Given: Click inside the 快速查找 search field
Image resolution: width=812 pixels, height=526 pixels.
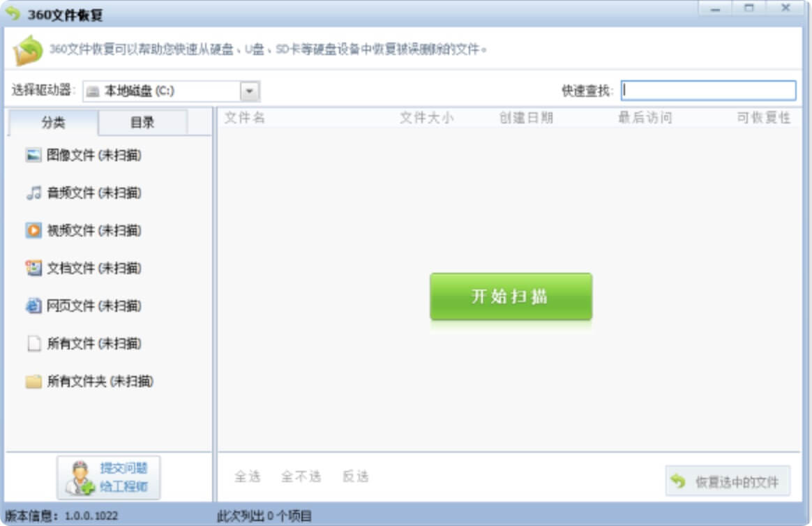Looking at the screenshot, I should pyautogui.click(x=708, y=89).
